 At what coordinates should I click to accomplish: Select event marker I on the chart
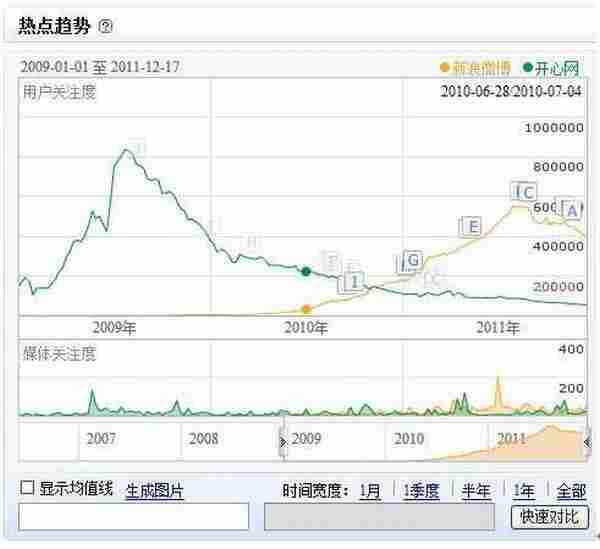354,282
